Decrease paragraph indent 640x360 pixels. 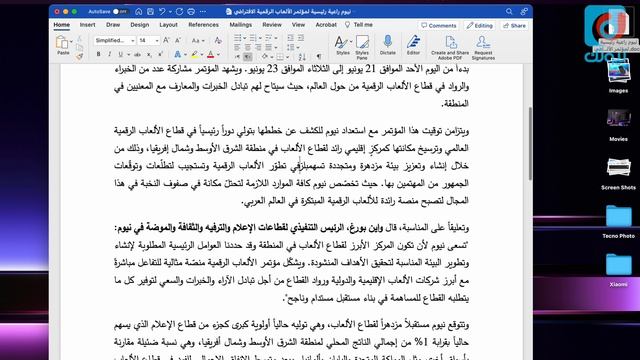click(x=291, y=38)
